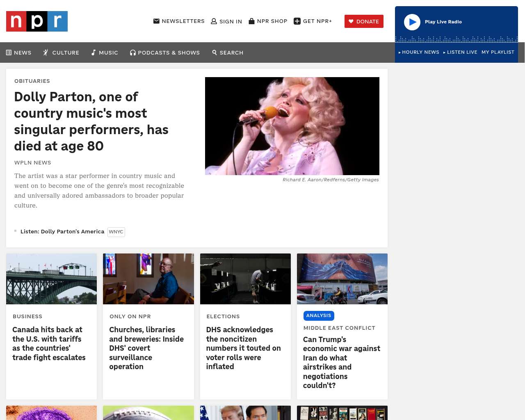Visit the NPR Shop link
This screenshot has width=525, height=420.
coord(268,21)
